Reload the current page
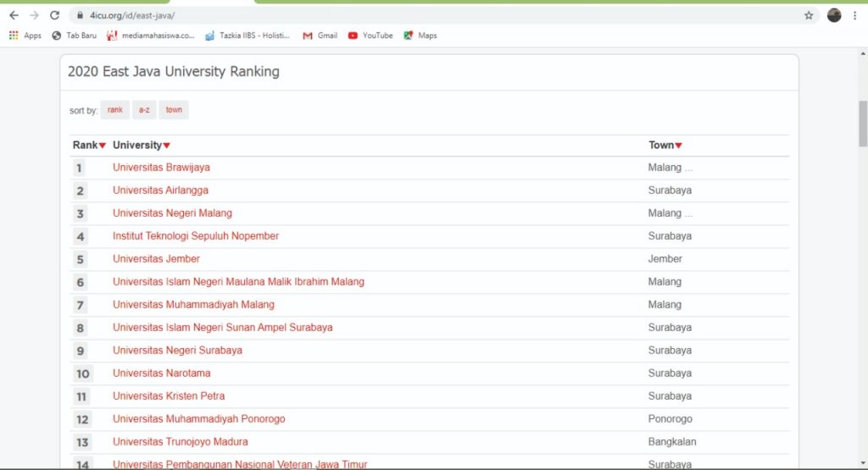Viewport: 868px width, 470px height. [x=54, y=15]
